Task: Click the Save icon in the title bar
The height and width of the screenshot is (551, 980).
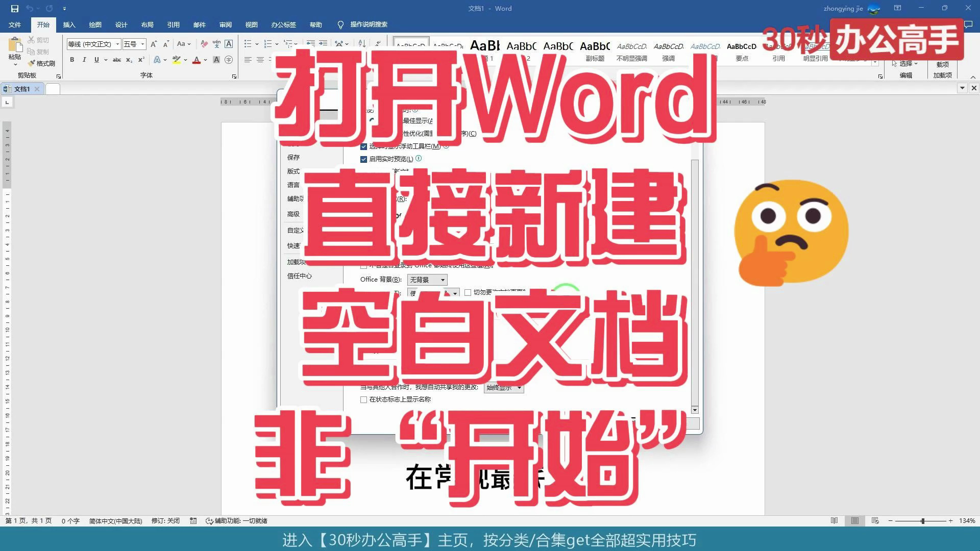Action: click(14, 8)
